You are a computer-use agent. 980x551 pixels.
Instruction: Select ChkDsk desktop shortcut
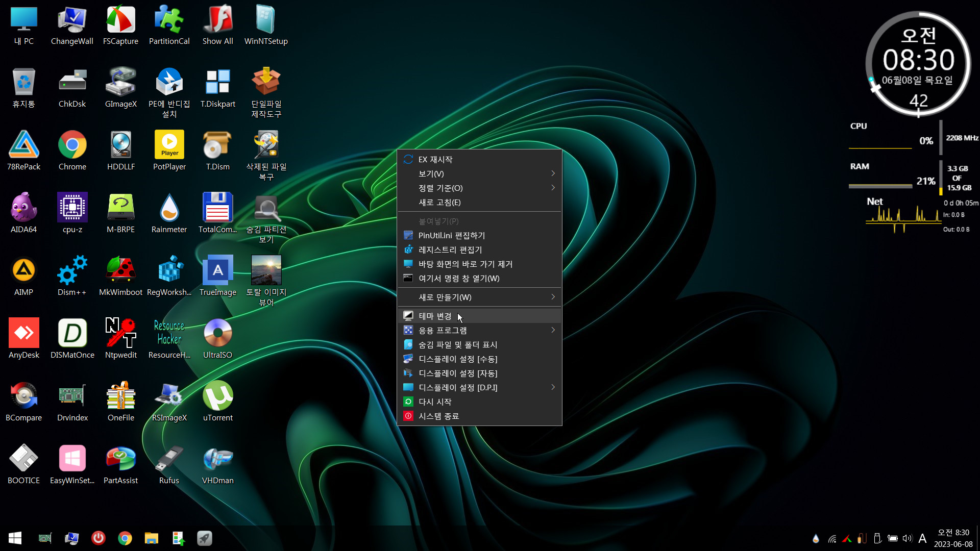coord(72,88)
